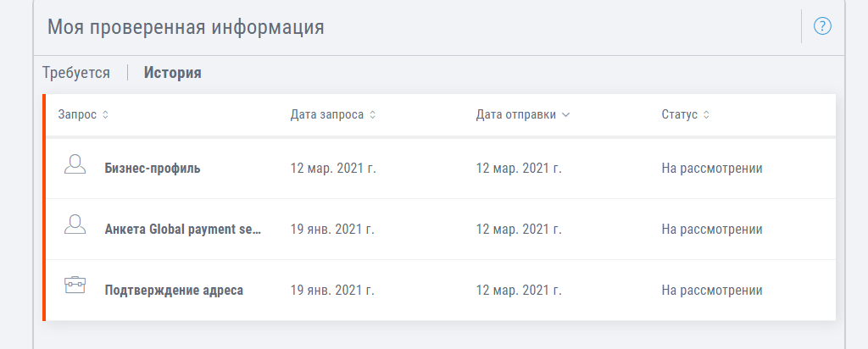Click the Статус column header label
The height and width of the screenshot is (349, 868).
click(x=679, y=115)
